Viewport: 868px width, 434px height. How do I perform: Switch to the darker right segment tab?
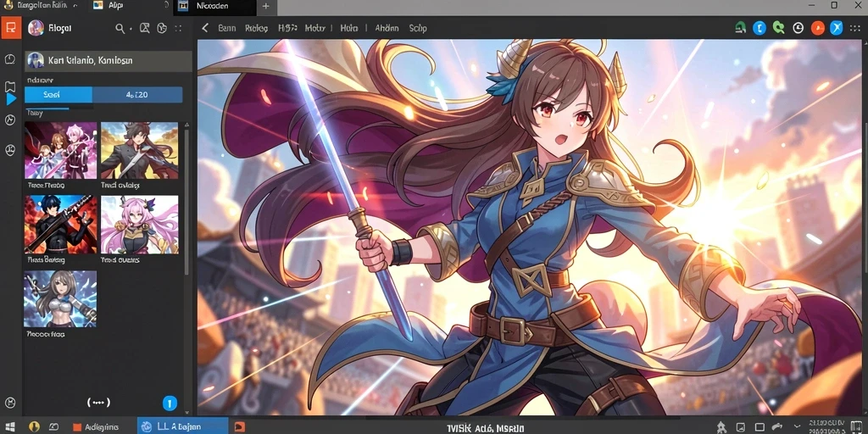(x=137, y=95)
